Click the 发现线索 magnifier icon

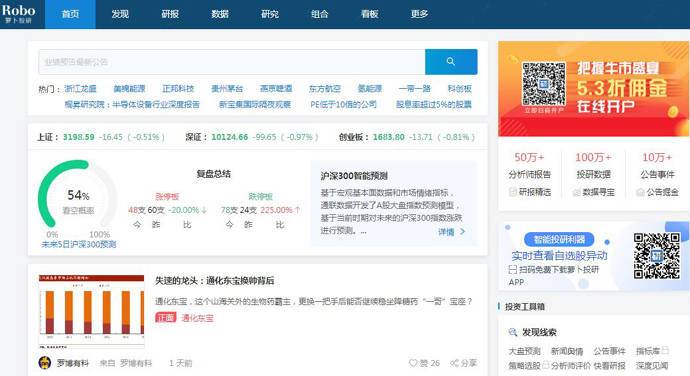[x=513, y=332]
